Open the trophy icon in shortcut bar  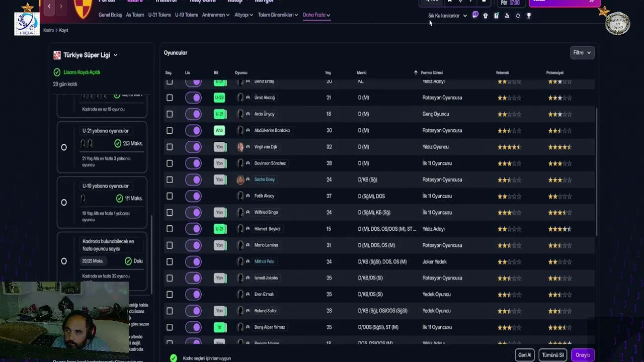529,16
